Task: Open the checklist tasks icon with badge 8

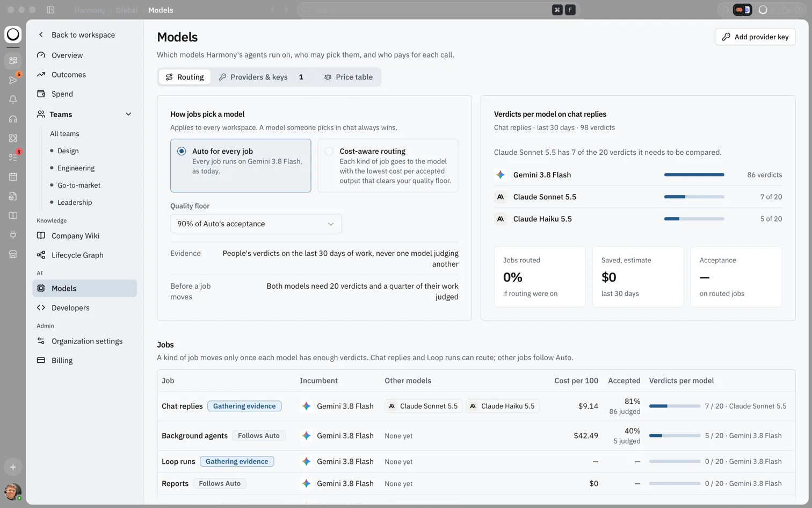Action: pyautogui.click(x=13, y=158)
